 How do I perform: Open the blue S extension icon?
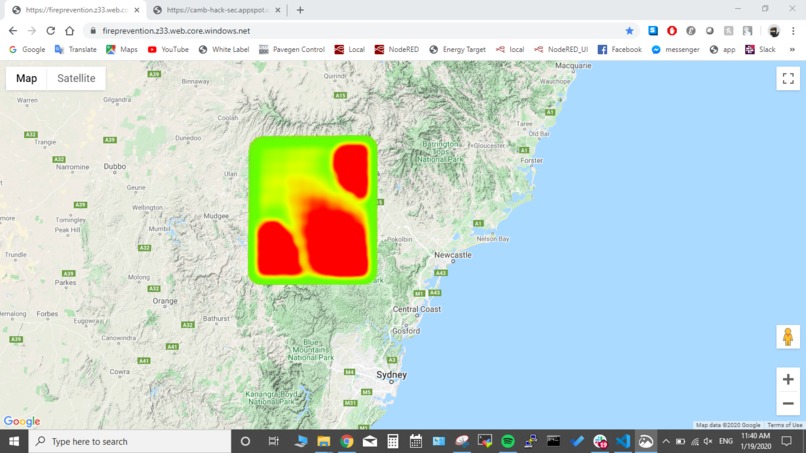tap(653, 31)
